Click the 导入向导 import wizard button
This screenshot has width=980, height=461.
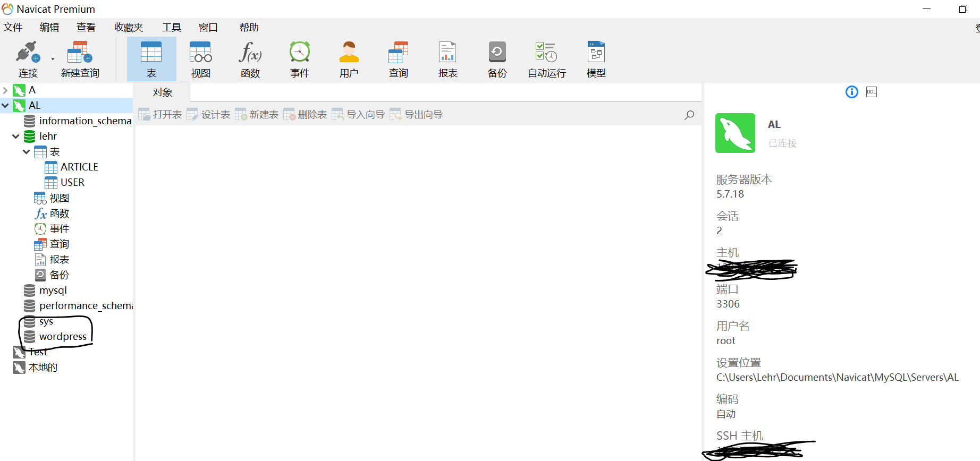coord(358,115)
